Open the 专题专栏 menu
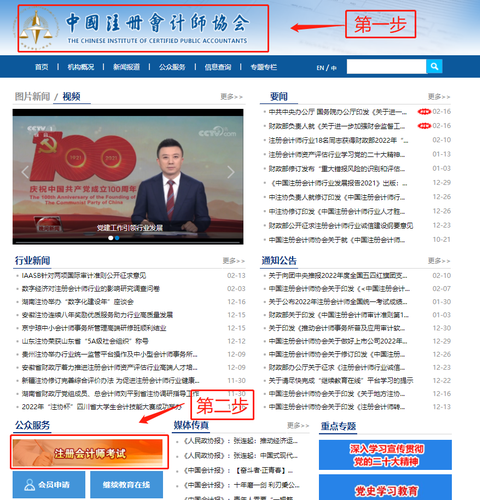This screenshot has width=480, height=500. pyautogui.click(x=264, y=67)
